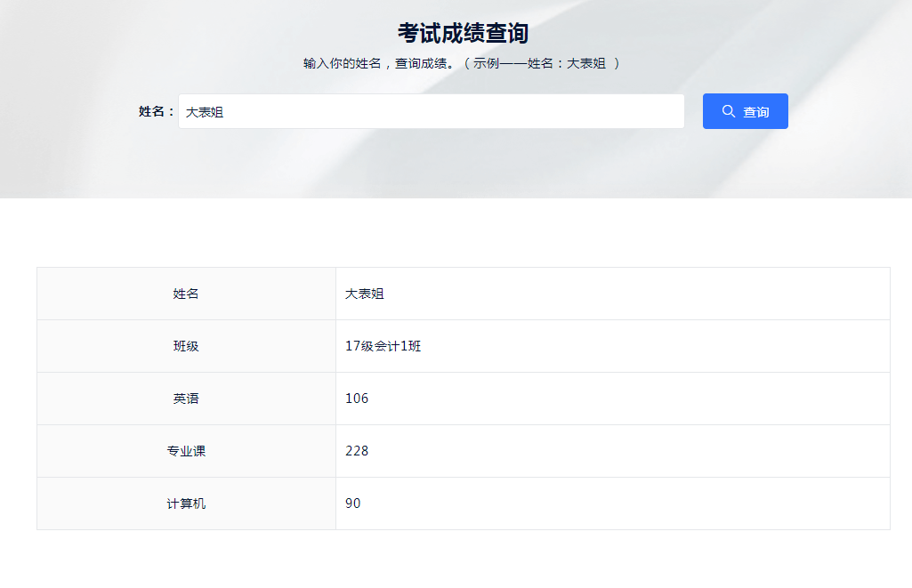Select the 英语 row header cell
The image size is (912, 588).
click(x=186, y=399)
